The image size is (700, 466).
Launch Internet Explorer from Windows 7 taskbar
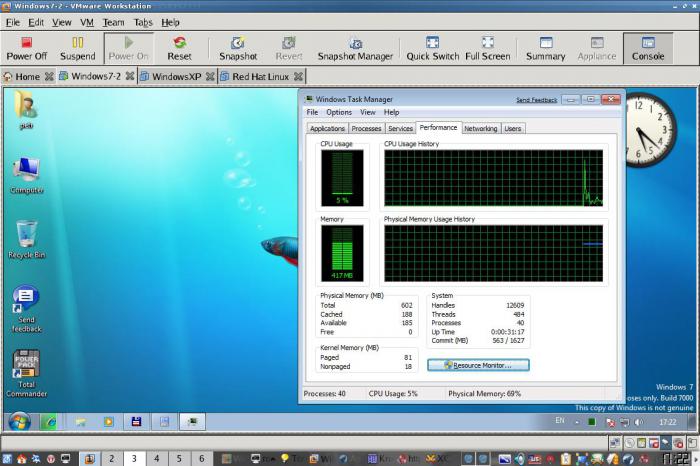click(48, 422)
